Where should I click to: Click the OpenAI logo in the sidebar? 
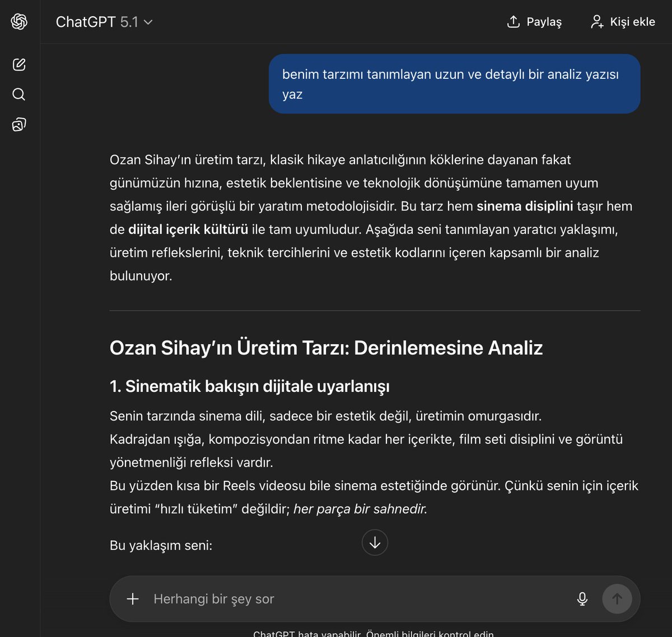click(x=19, y=22)
